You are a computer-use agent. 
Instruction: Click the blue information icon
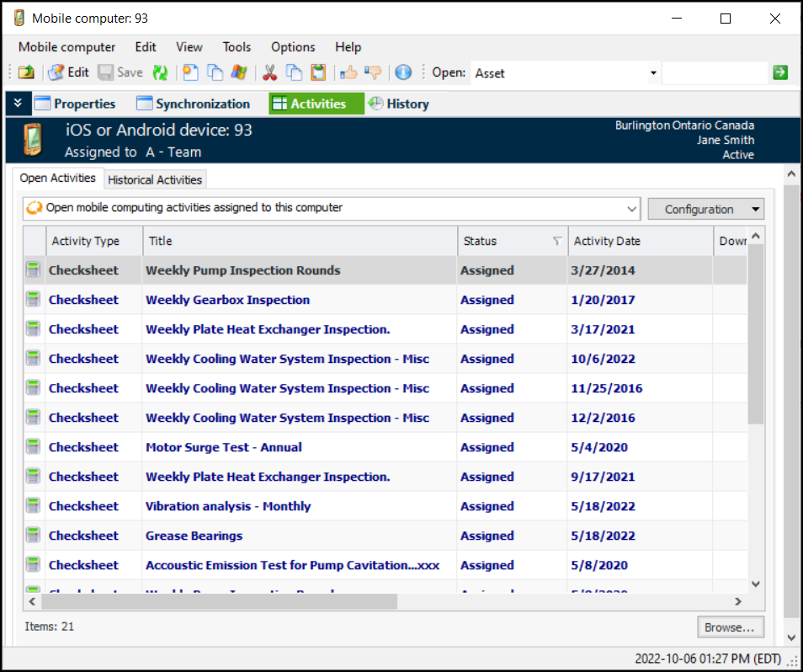click(403, 72)
